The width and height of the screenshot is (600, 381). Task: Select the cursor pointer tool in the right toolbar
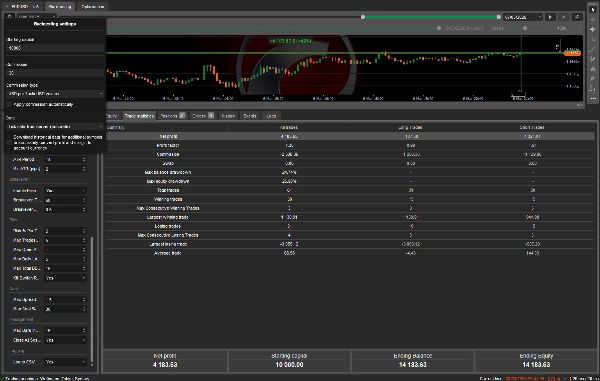(592, 10)
